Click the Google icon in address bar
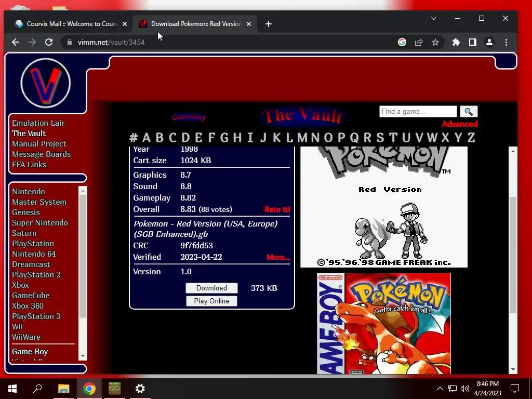The height and width of the screenshot is (399, 532). [x=402, y=42]
